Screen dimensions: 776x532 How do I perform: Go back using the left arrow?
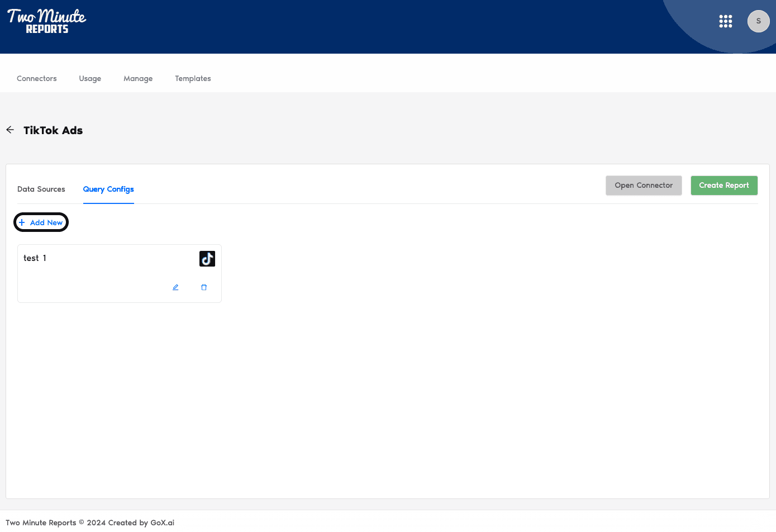pos(10,130)
